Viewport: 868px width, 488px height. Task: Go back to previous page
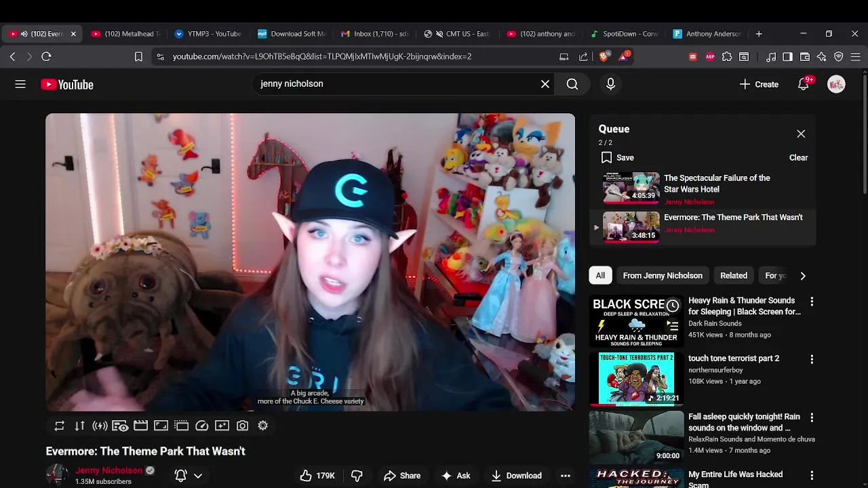tap(12, 57)
